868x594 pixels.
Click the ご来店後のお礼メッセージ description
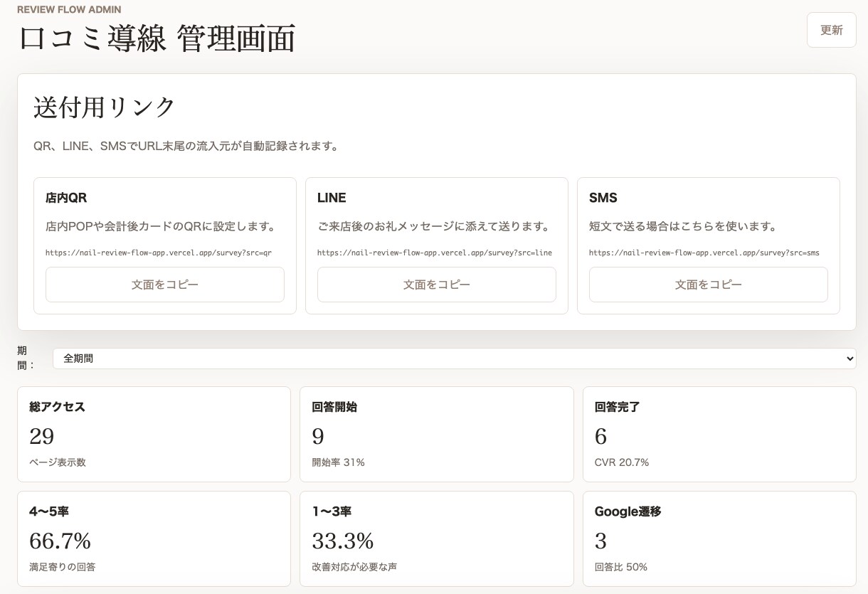pos(434,227)
